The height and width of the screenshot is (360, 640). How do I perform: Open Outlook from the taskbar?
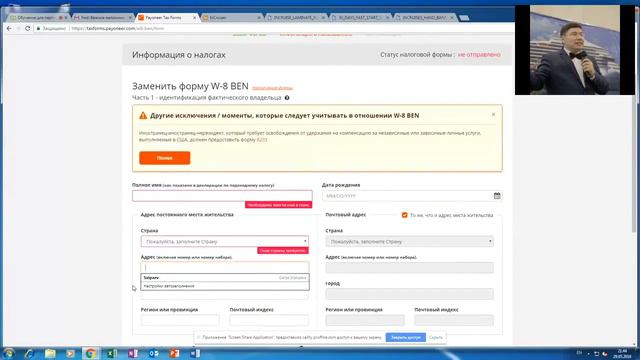pyautogui.click(x=153, y=353)
